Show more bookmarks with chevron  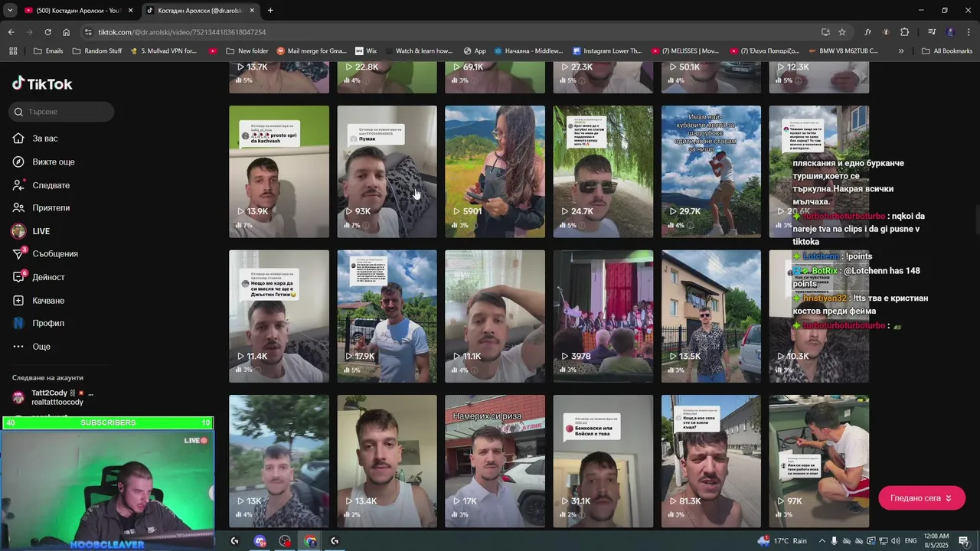pyautogui.click(x=901, y=51)
